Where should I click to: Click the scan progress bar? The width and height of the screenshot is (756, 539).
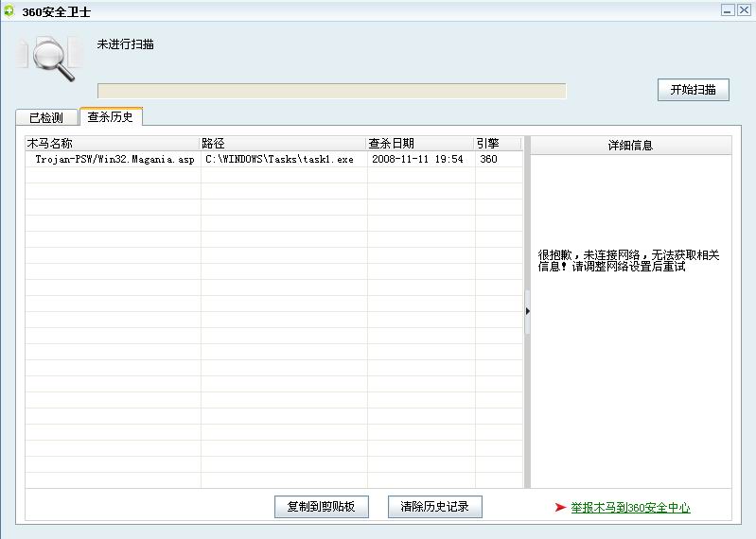pos(332,91)
